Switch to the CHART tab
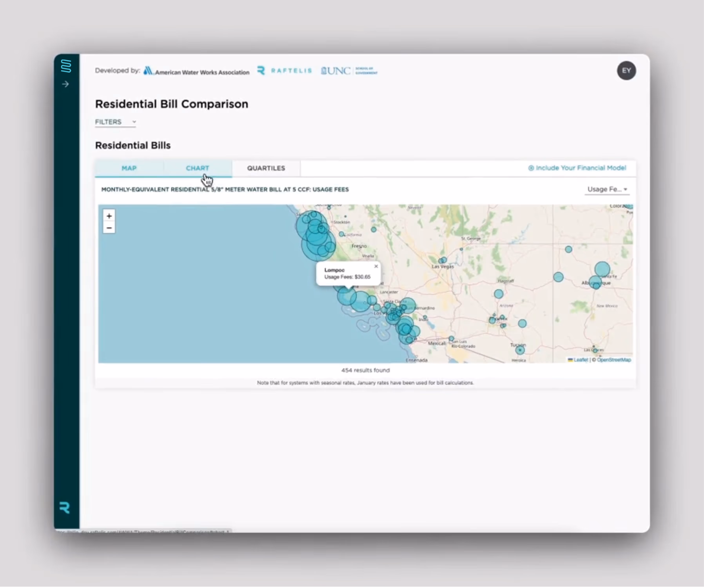Image resolution: width=704 pixels, height=588 pixels. point(197,168)
